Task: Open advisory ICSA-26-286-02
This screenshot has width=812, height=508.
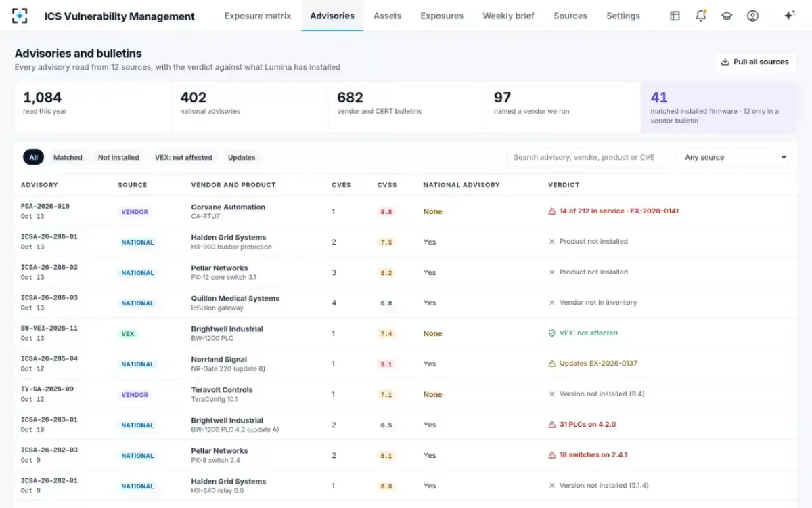Action: [x=49, y=267]
